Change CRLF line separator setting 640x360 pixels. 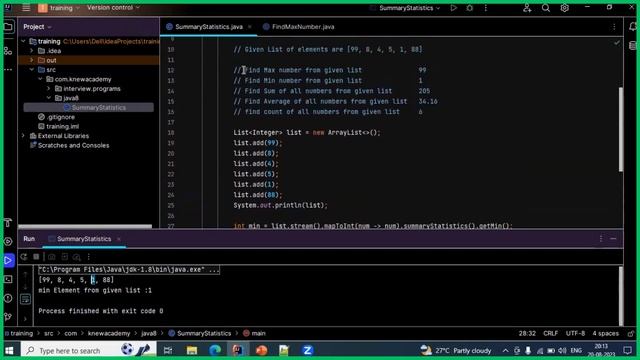pyautogui.click(x=551, y=333)
